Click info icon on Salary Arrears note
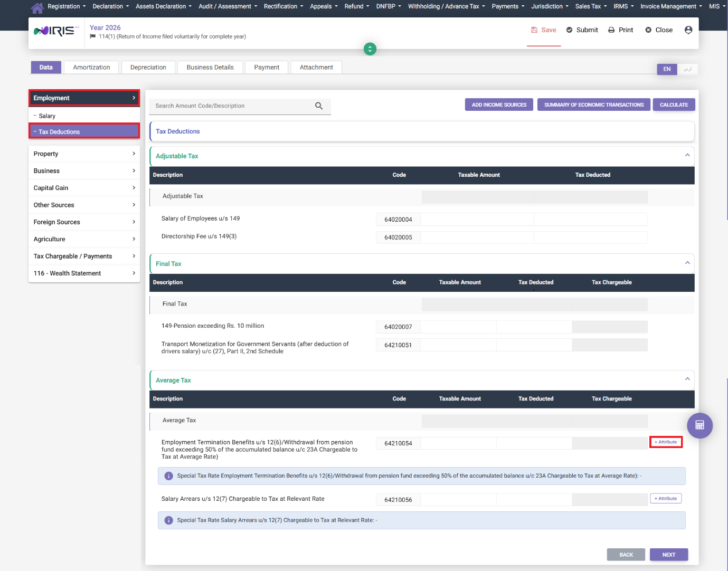 click(169, 520)
